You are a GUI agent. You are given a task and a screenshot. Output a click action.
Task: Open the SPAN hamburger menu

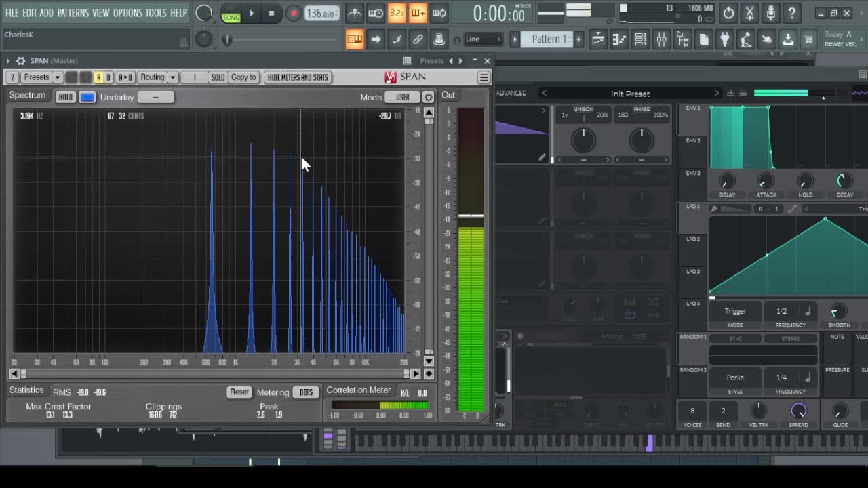[484, 78]
